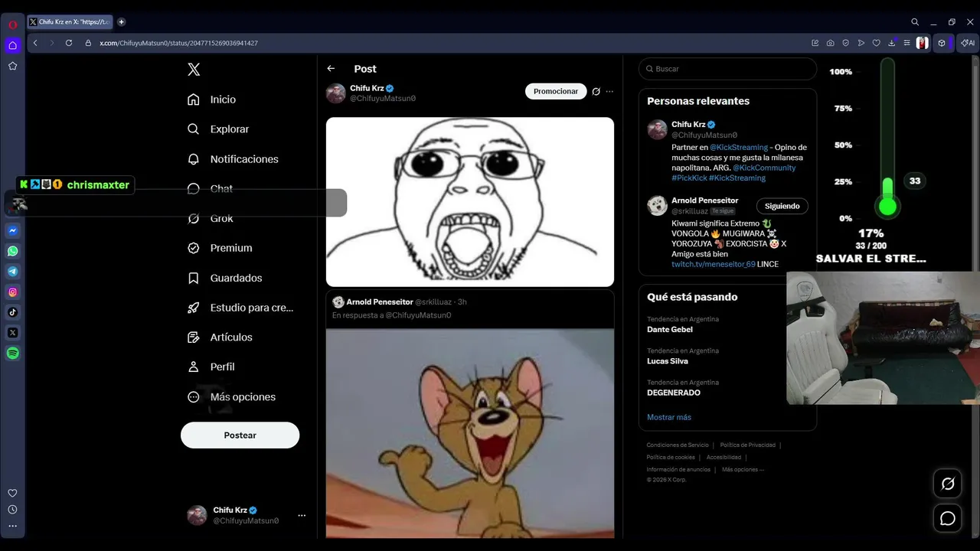The image size is (980, 551).
Task: Click the Buscar search field
Action: pyautogui.click(x=727, y=69)
